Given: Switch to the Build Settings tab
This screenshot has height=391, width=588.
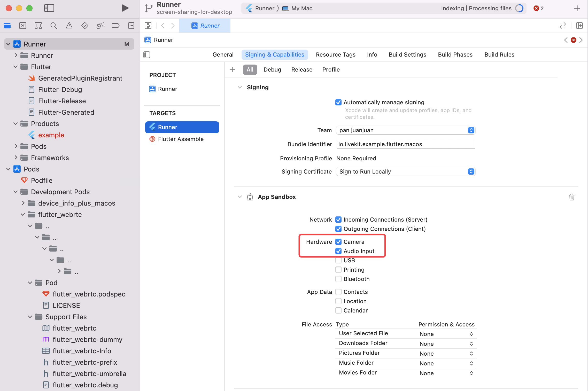Looking at the screenshot, I should [x=407, y=55].
